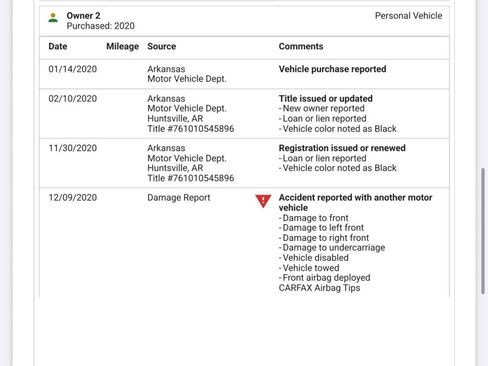Select the Source column header
This screenshot has width=488, height=366.
tap(162, 46)
